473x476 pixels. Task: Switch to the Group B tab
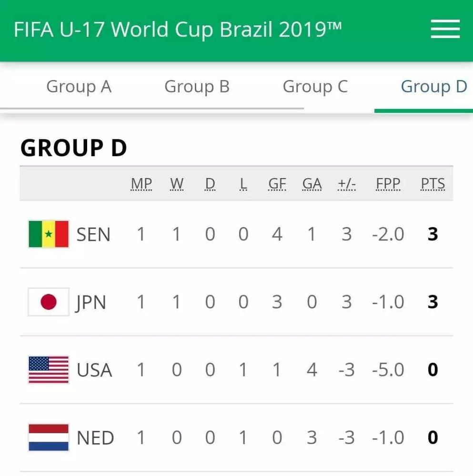[x=197, y=87]
